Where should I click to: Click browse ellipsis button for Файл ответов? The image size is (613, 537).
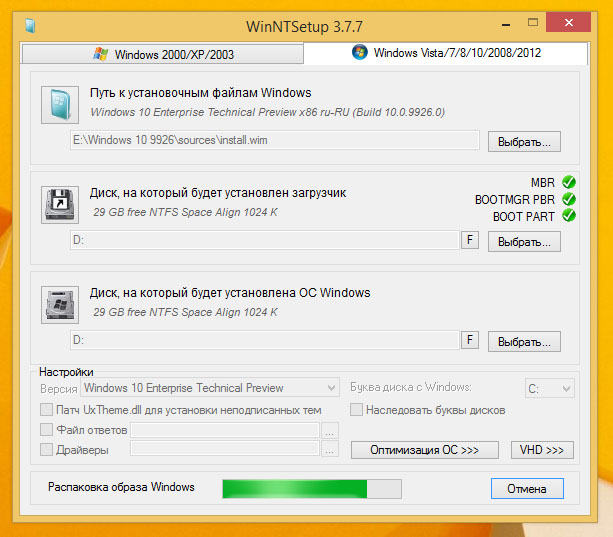[330, 431]
